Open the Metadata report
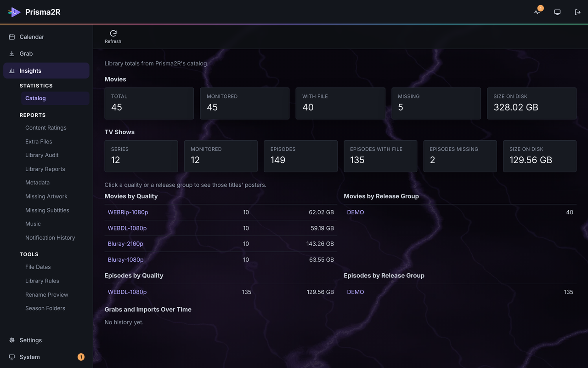 37,183
